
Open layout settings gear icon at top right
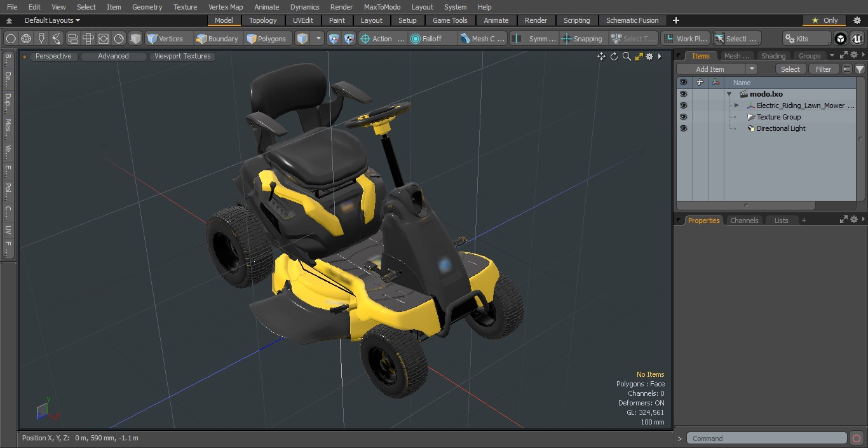pyautogui.click(x=857, y=20)
